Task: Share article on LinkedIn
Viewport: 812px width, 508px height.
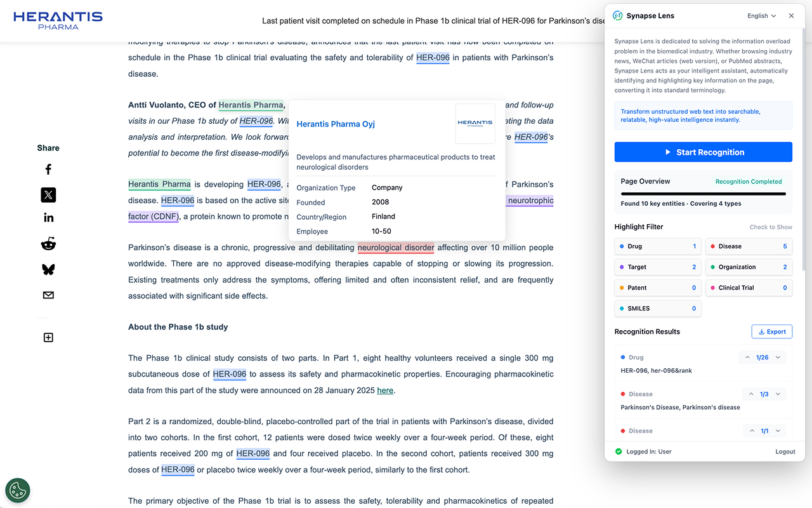Action: 48,218
